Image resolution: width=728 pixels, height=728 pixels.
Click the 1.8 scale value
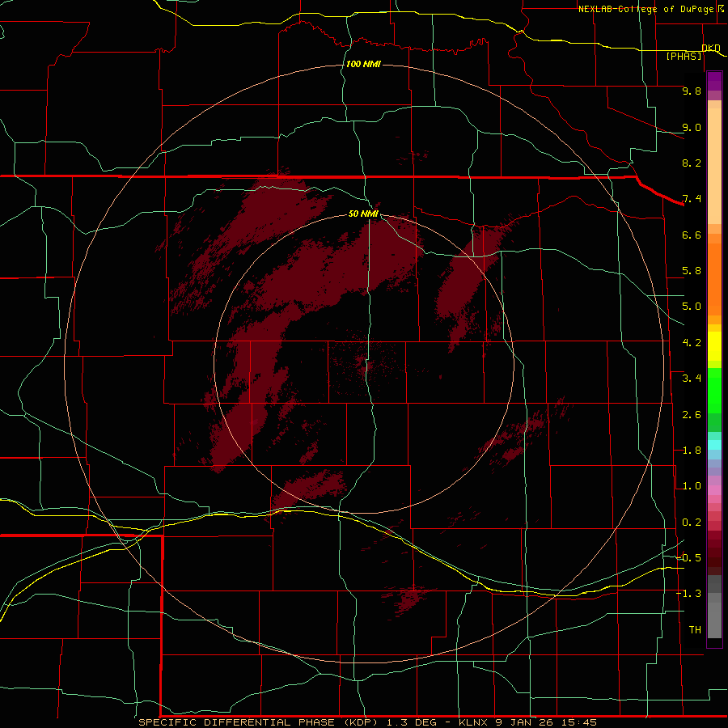coord(692,451)
